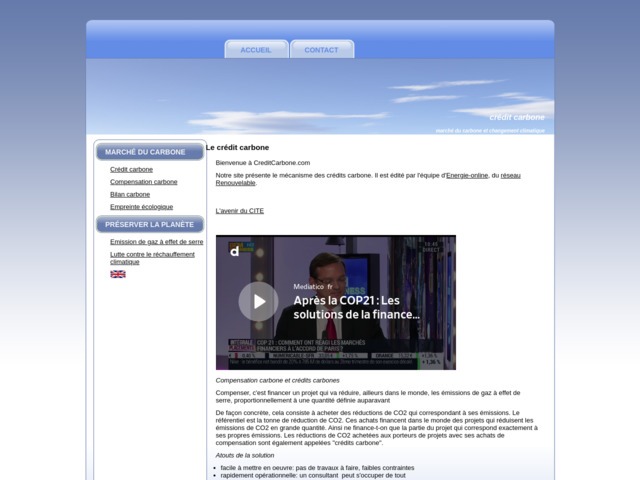Open the CONTACT tab
Viewport: 640px width, 480px height.
click(x=321, y=50)
